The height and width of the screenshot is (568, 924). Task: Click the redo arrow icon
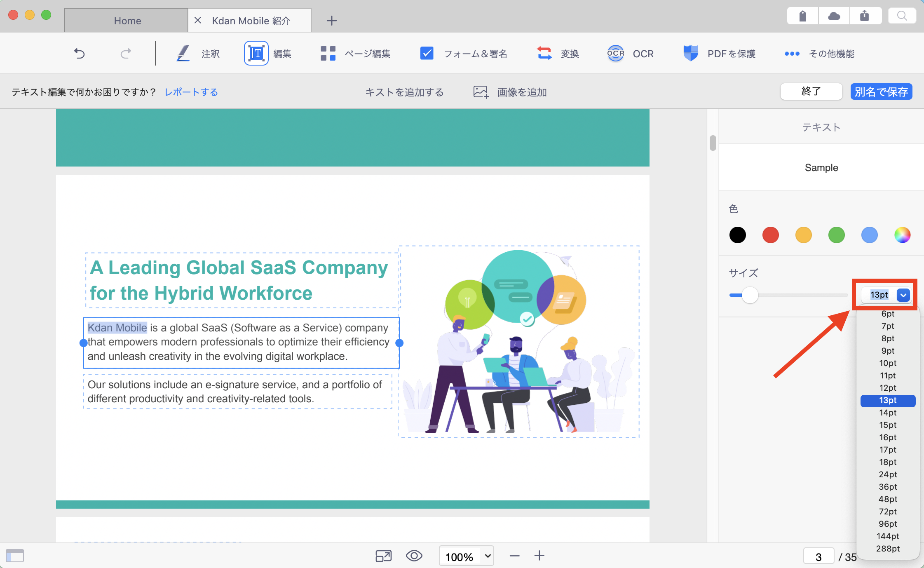126,54
